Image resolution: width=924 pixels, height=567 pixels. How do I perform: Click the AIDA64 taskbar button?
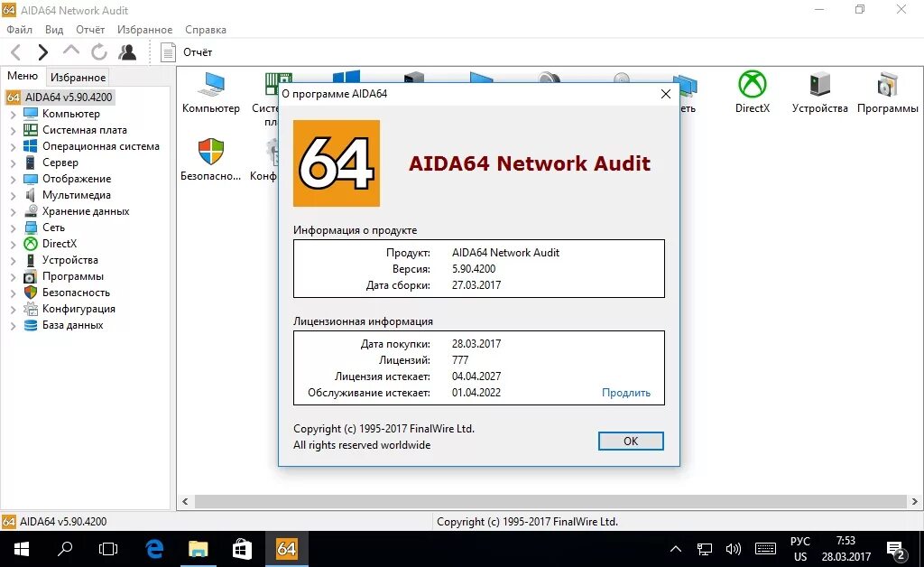pyautogui.click(x=286, y=549)
